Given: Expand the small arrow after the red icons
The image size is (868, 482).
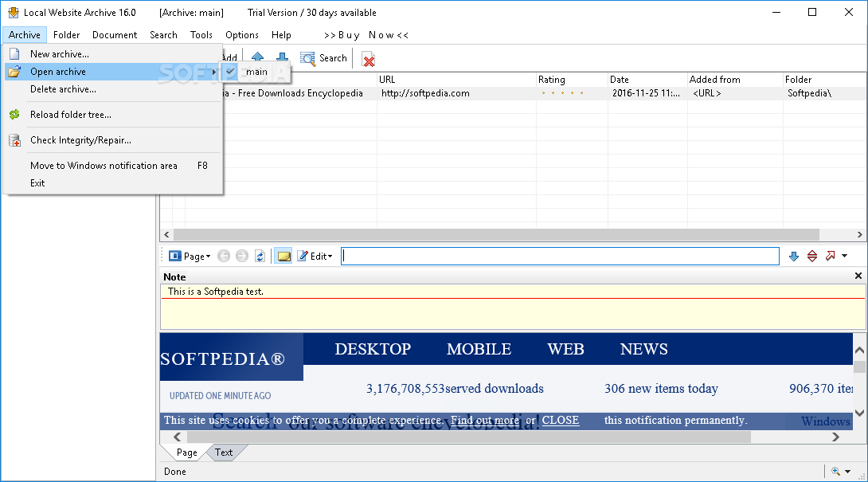Looking at the screenshot, I should pos(844,256).
